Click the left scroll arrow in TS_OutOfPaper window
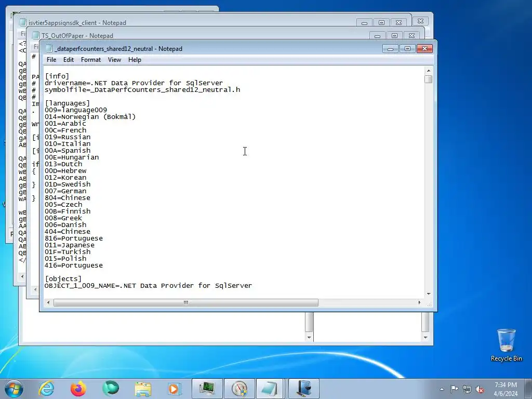532x399 pixels. coord(35,289)
